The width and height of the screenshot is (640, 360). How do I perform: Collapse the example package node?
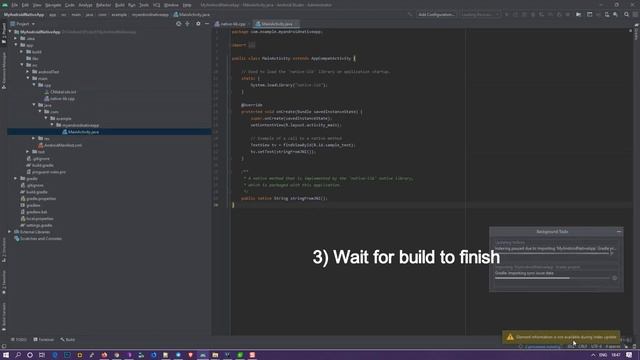coord(46,118)
